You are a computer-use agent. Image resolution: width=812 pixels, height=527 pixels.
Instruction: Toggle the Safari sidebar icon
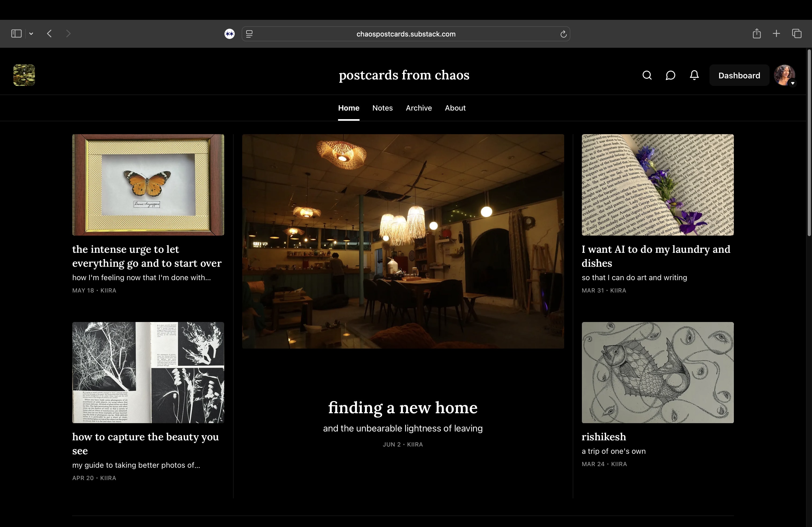16,33
